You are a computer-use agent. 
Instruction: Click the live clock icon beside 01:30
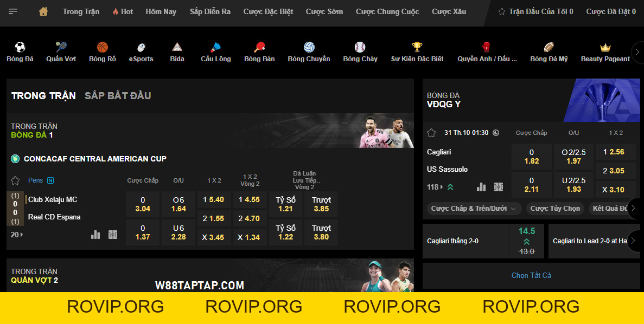(x=496, y=132)
